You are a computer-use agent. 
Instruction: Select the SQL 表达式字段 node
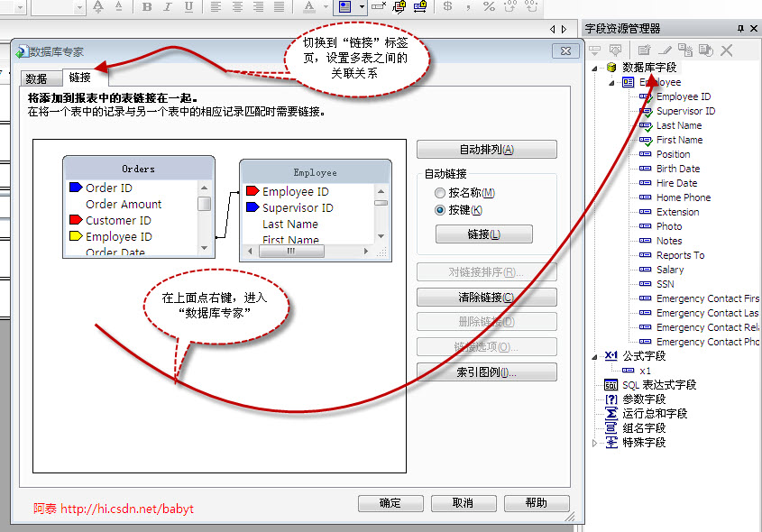[x=659, y=385]
